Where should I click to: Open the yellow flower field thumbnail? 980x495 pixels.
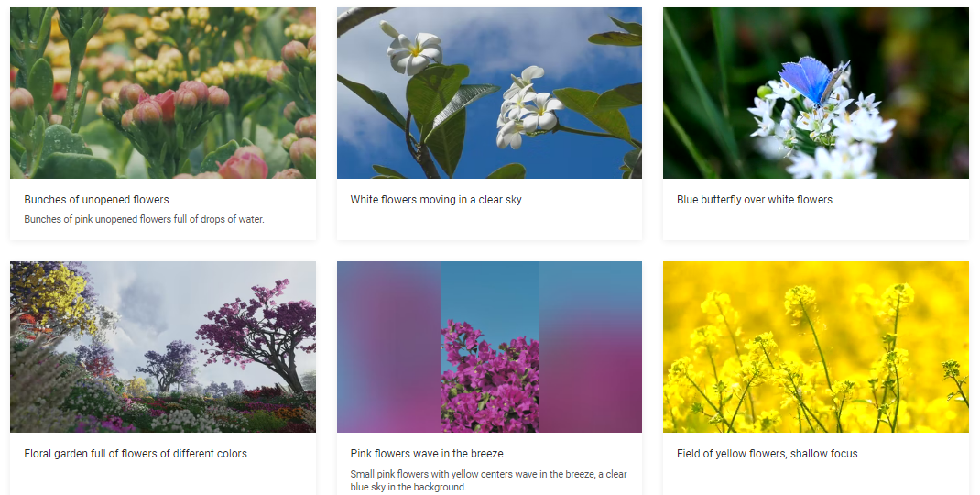click(816, 346)
